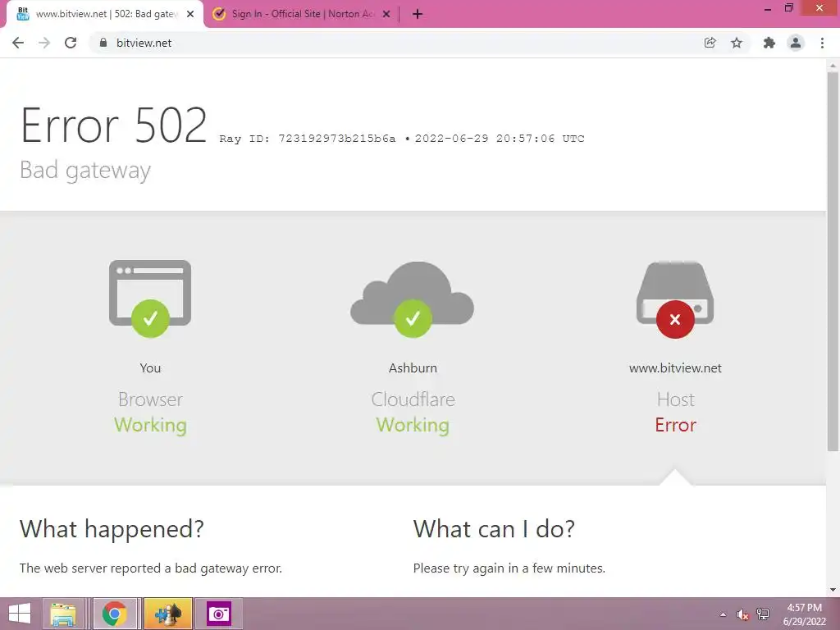The height and width of the screenshot is (630, 840).
Task: Click the red Host 'Error' status text
Action: 676,425
